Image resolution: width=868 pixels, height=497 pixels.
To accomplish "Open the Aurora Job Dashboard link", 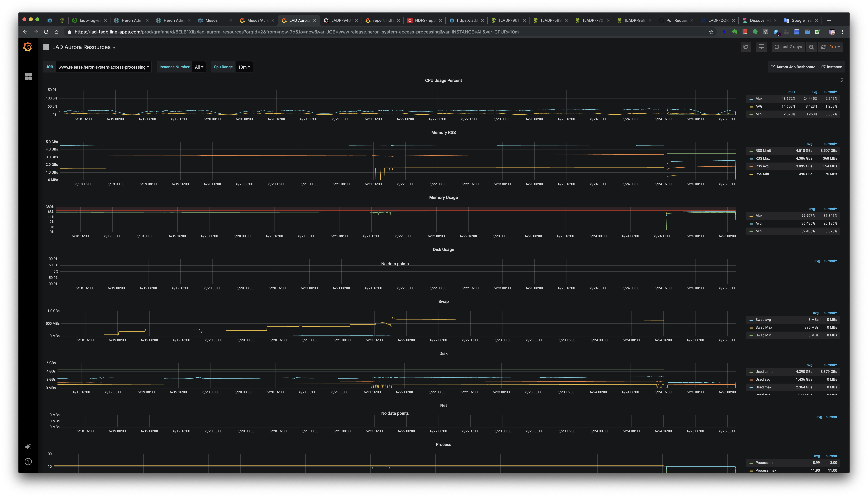I will pyautogui.click(x=793, y=67).
